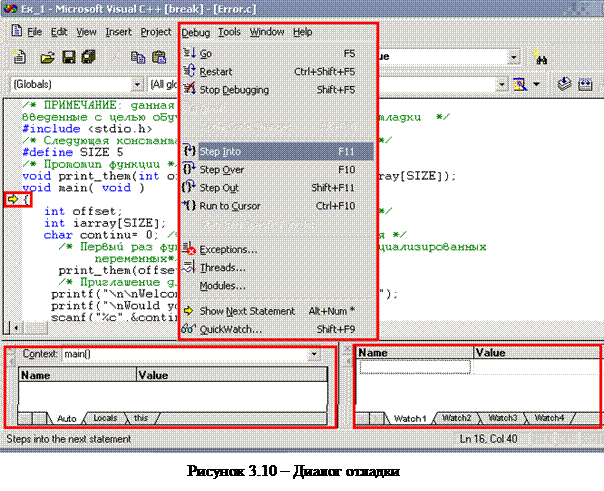This screenshot has height=491, width=604.
Task: Select Step Into in Debug menu
Action: [277, 152]
